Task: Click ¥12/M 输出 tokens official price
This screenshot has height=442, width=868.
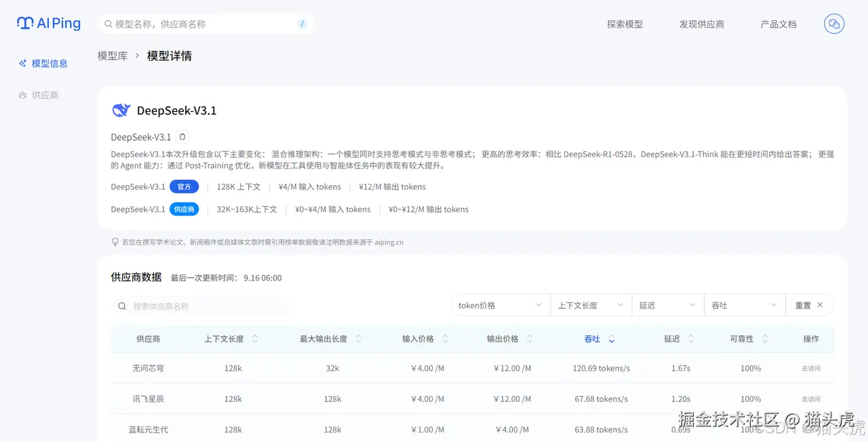Action: (392, 186)
